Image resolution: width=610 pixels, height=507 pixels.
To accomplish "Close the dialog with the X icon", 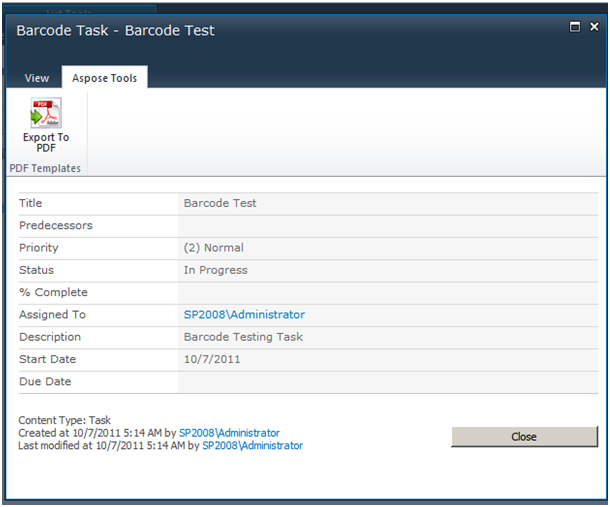I will 594,26.
